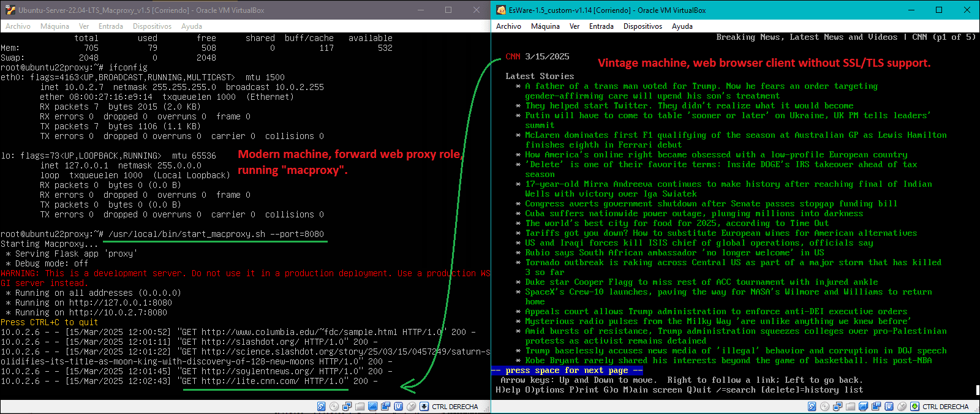Click the 'H)elp O)ptions P)rint' command line
Viewport: 980px width, 414px height.
pos(679,390)
